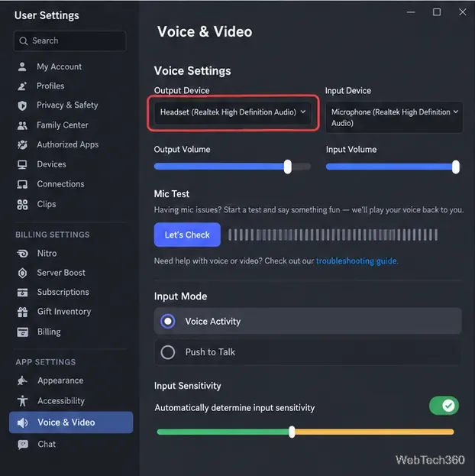Open My Account settings
The width and height of the screenshot is (475, 476).
[x=60, y=66]
